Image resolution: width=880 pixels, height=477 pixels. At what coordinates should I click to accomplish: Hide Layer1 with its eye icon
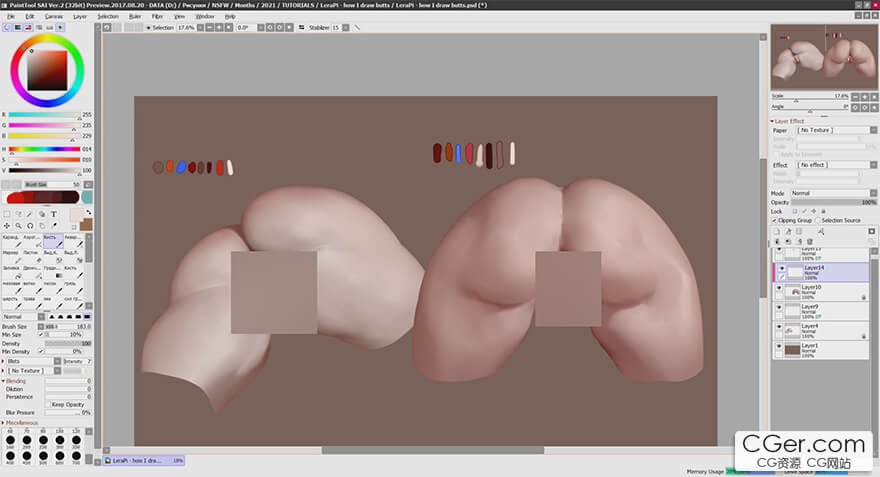pyautogui.click(x=778, y=346)
